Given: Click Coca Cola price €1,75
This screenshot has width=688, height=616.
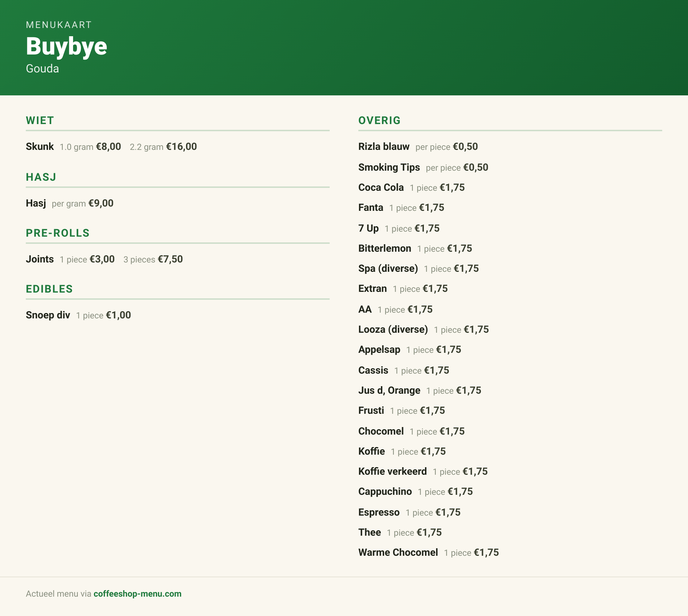Looking at the screenshot, I should coord(452,188).
